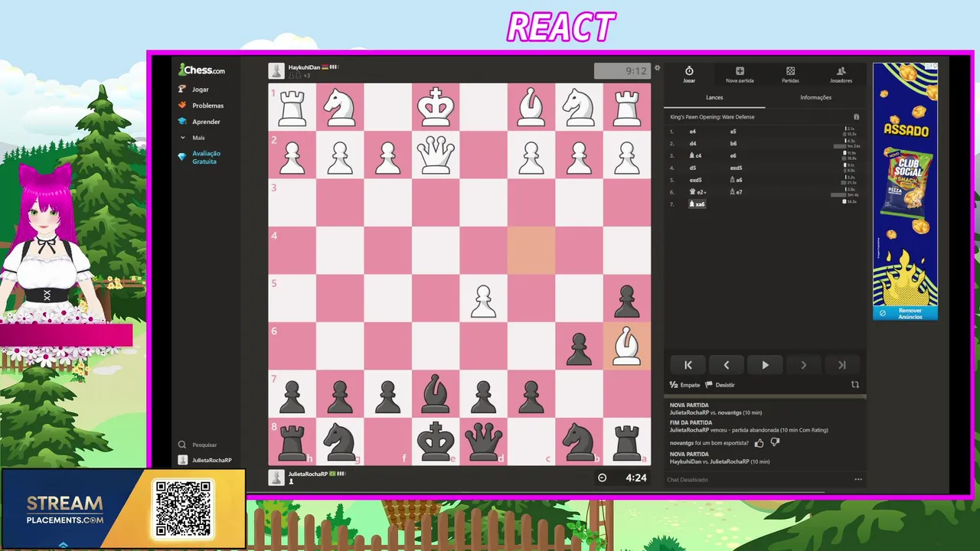Screen dimensions: 980x551
Task: Click the thumbs up good sport icon
Action: (759, 442)
